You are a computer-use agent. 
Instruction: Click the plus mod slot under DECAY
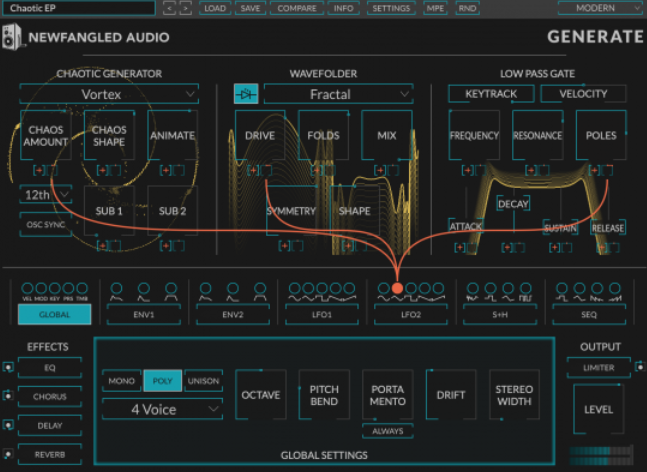tap(507, 248)
